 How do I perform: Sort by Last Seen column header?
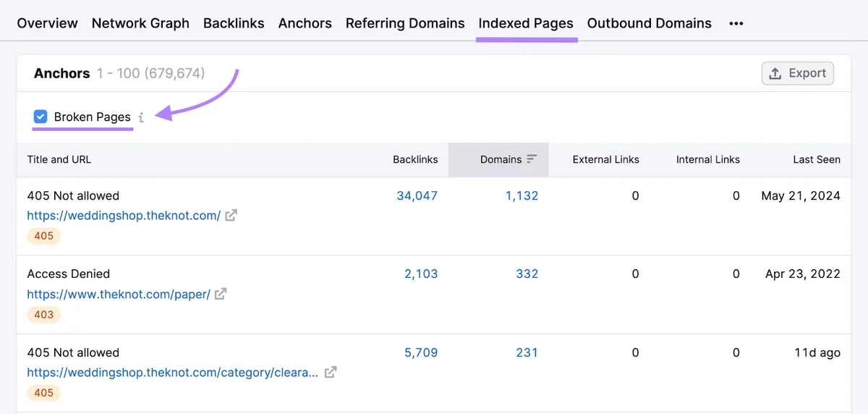(x=817, y=159)
